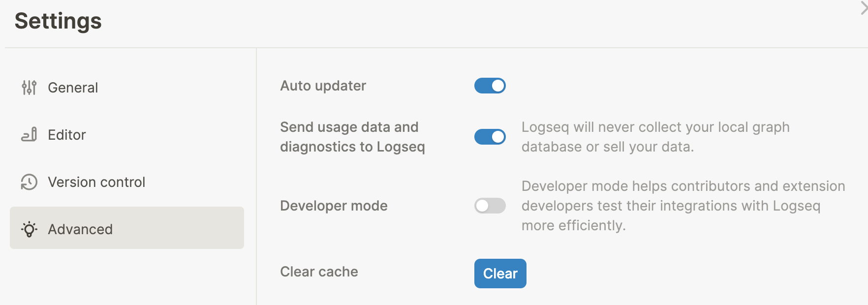This screenshot has width=868, height=305.
Task: Click the Auto updater label
Action: 322,85
